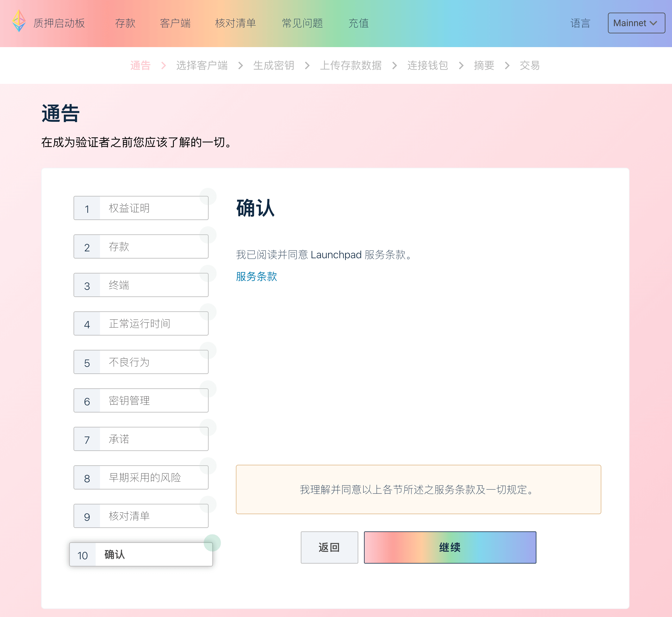672x617 pixels.
Task: Select the 通告 breadcrumb step
Action: [140, 65]
